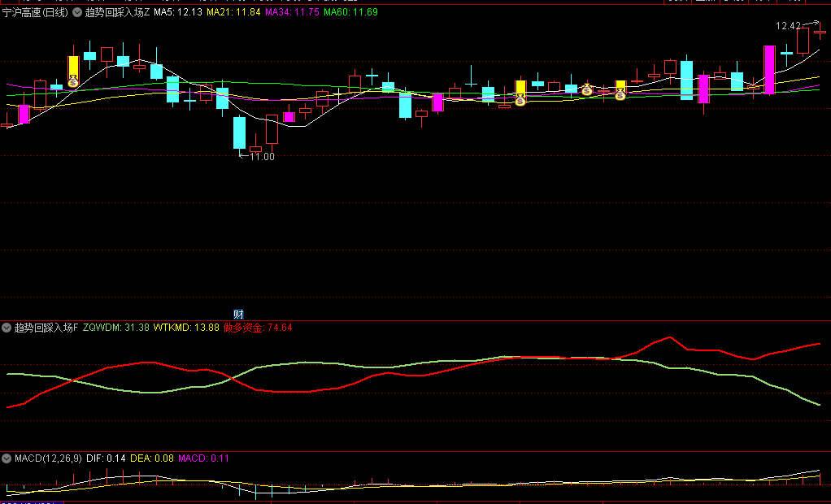
Task: Expand the 趋势回踩入场F indicator menu arrow
Action: click(7, 328)
